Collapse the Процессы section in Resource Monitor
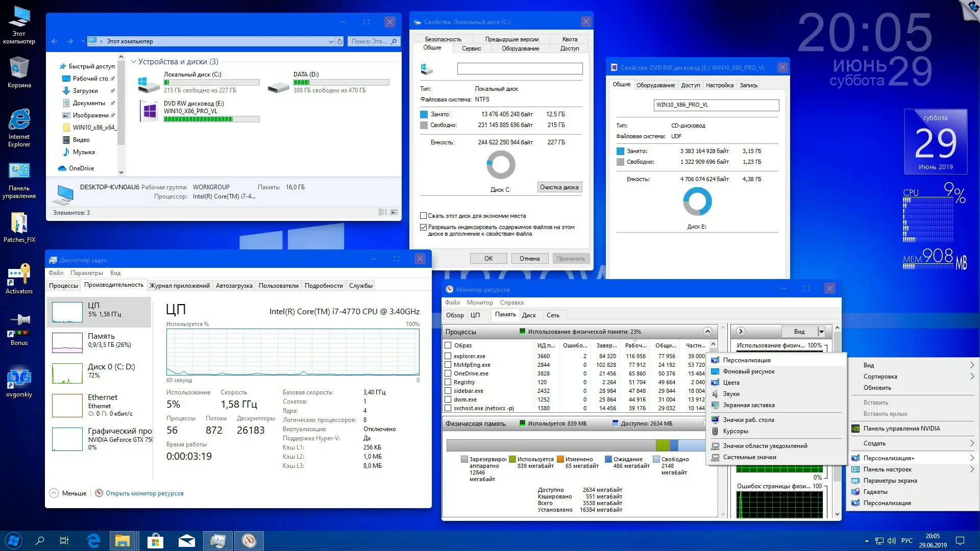The height and width of the screenshot is (551, 980). pos(707,332)
